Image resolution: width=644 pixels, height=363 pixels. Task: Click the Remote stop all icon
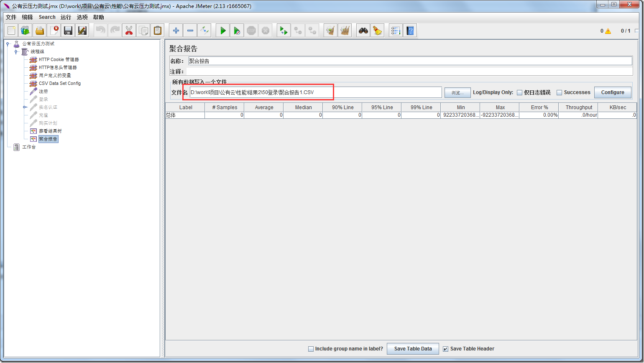(x=298, y=31)
